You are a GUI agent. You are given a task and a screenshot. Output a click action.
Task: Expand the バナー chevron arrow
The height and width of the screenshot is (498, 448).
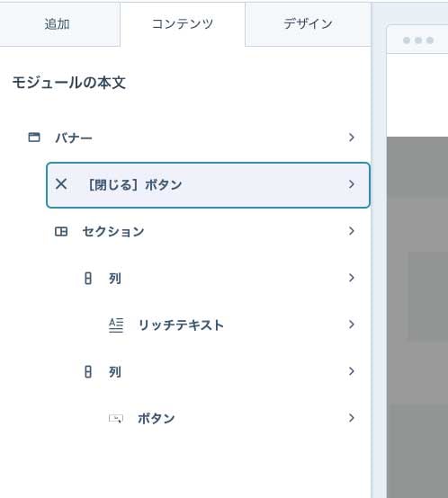pyautogui.click(x=352, y=138)
